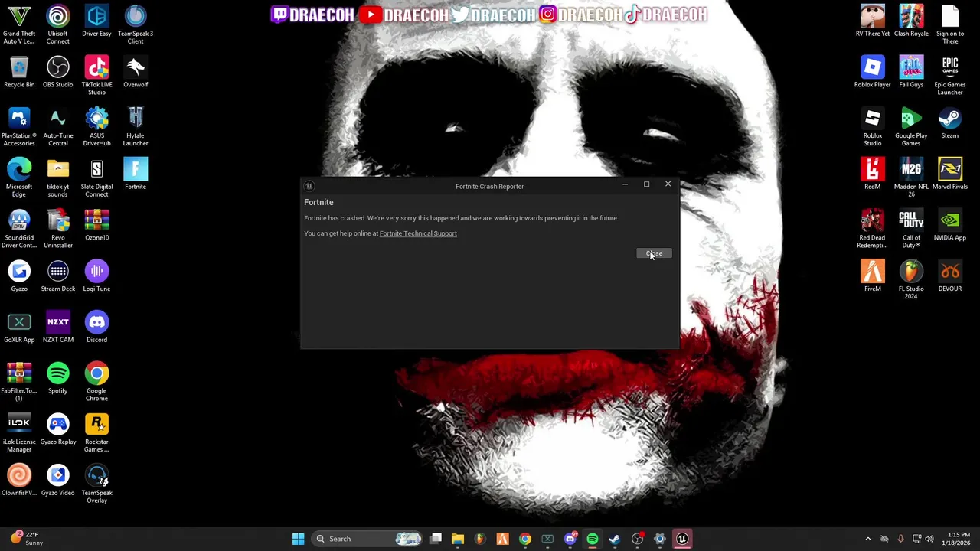The width and height of the screenshot is (980, 551).
Task: Select the RedM desktop icon
Action: point(873,174)
